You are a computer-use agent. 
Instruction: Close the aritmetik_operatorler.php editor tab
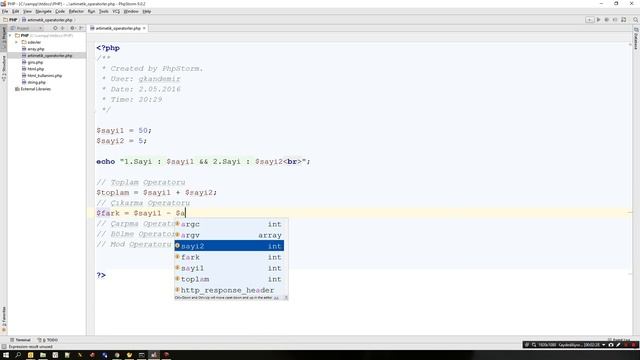144,28
